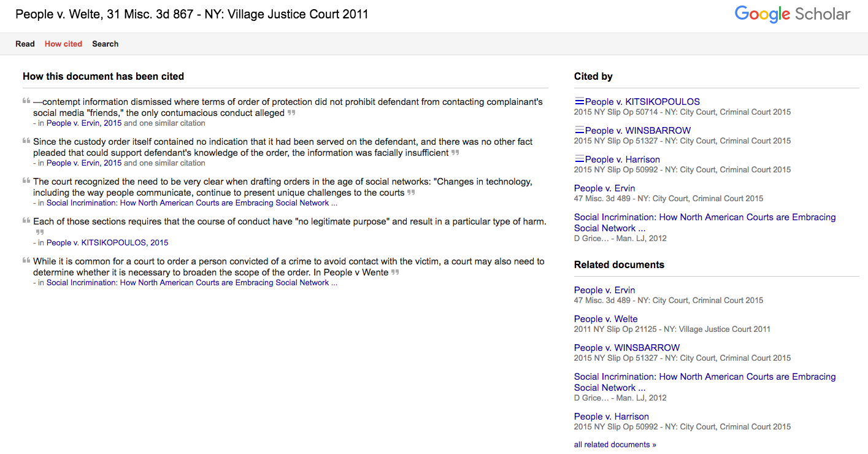The width and height of the screenshot is (868, 454).
Task: Open the People v. Ervin, 2015 citation link
Action: [x=83, y=123]
